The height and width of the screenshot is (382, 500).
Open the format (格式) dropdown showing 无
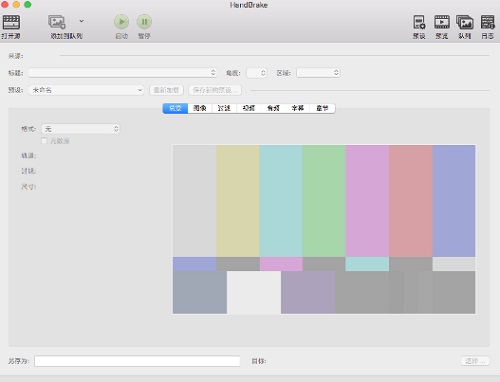(81, 129)
